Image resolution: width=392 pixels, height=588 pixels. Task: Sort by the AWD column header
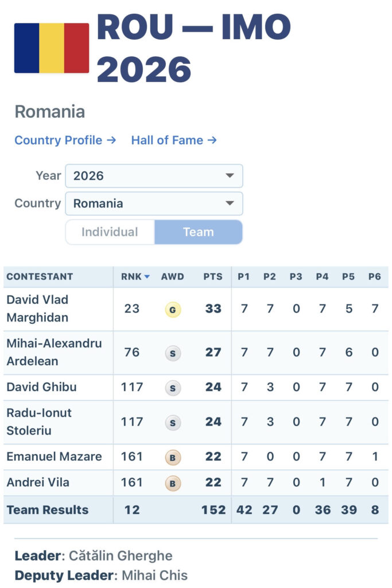(x=172, y=277)
